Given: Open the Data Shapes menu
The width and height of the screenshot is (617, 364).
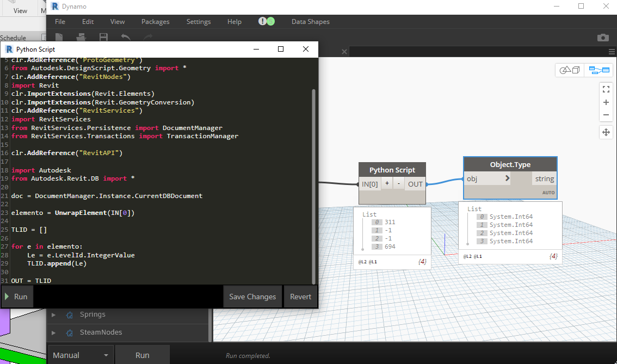Looking at the screenshot, I should [311, 22].
